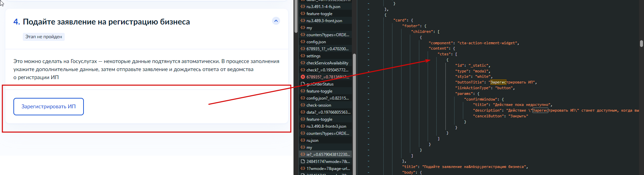This screenshot has width=644, height=175.
Task: Select config.json?_=0.82315 request
Action: pos(327,98)
